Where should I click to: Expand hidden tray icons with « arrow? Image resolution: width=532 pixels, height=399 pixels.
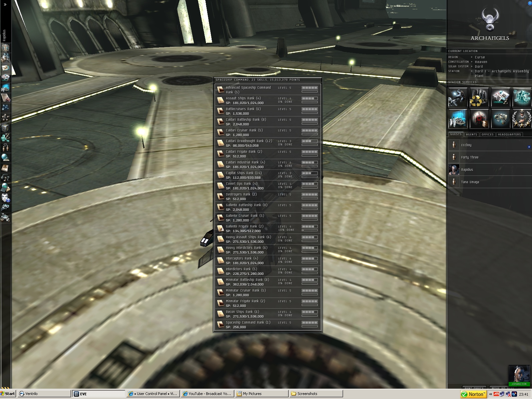(491, 394)
